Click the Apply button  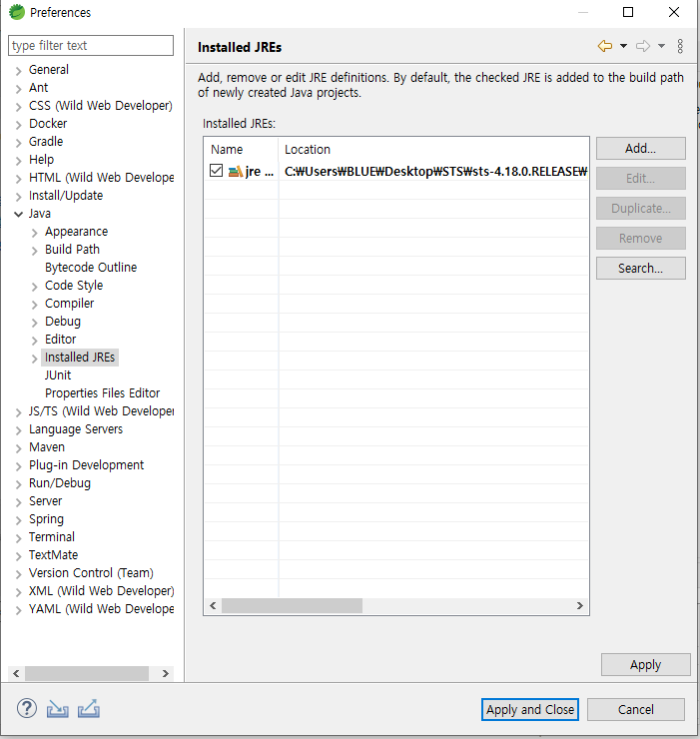(645, 664)
